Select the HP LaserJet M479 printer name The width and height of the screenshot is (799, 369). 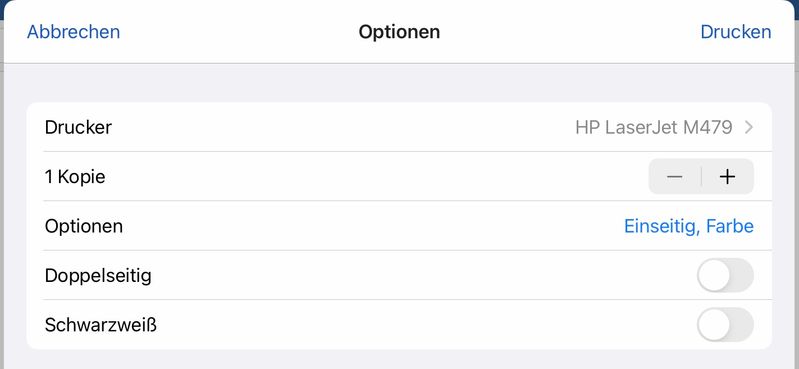pos(654,127)
